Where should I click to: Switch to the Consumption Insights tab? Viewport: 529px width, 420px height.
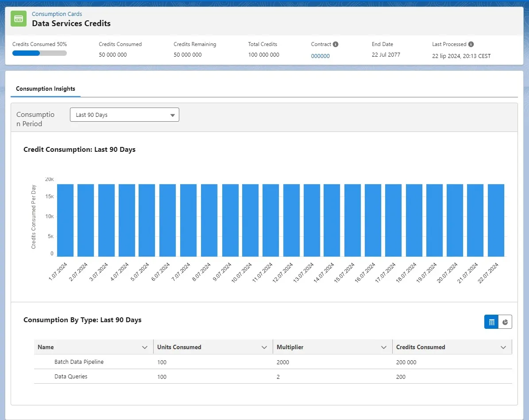45,89
